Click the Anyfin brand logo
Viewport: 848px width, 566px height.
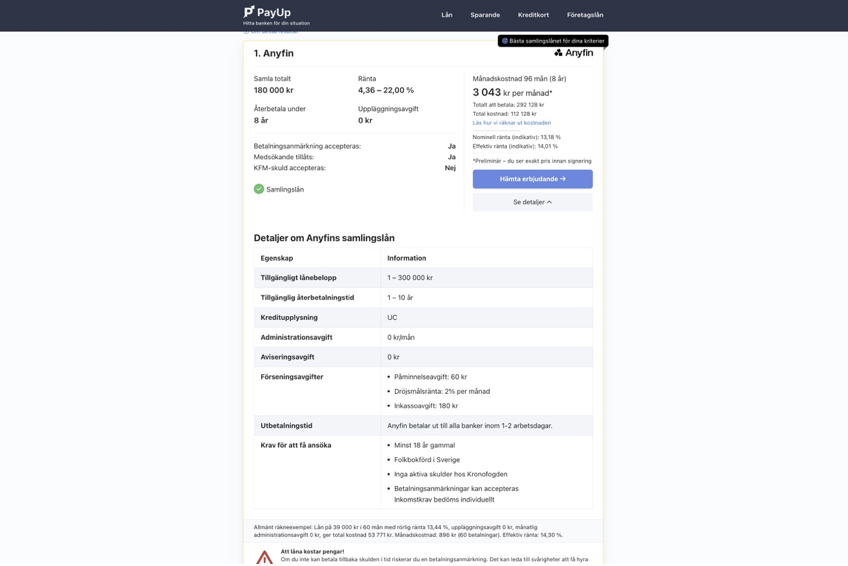tap(573, 53)
